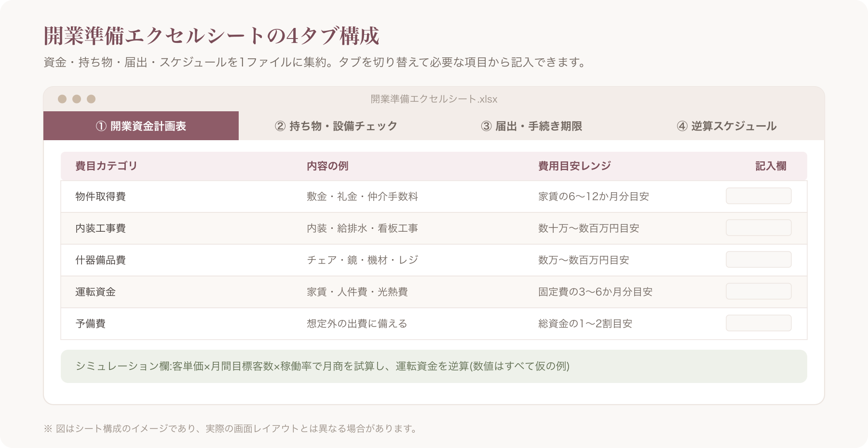Click the 記入欄 field for 物件取得費
This screenshot has width=868, height=448.
coord(759,196)
